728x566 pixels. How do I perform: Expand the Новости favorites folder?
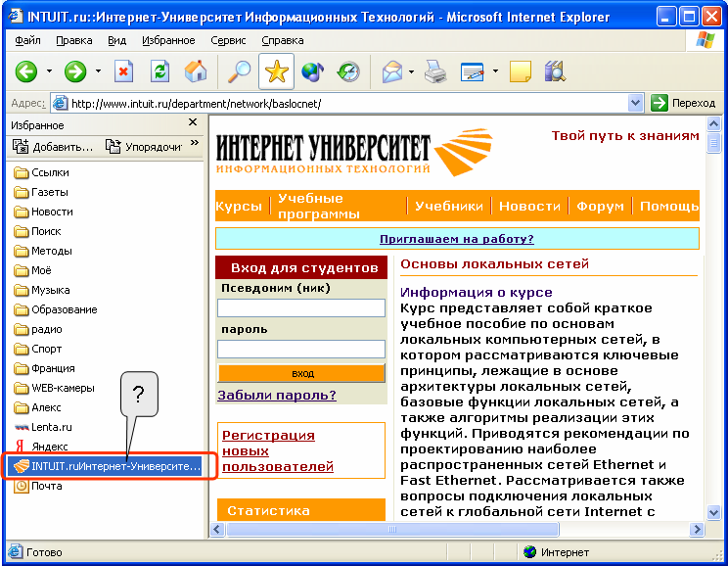[43, 212]
